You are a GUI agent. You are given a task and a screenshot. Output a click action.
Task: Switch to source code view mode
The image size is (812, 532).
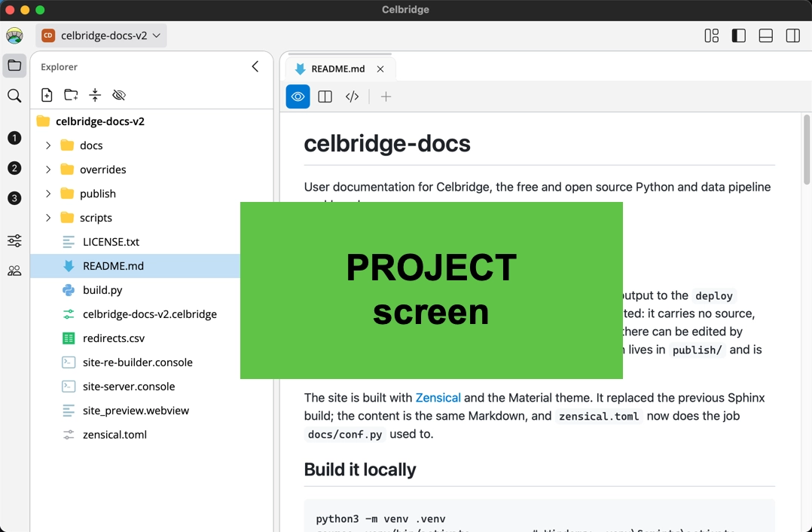click(353, 96)
